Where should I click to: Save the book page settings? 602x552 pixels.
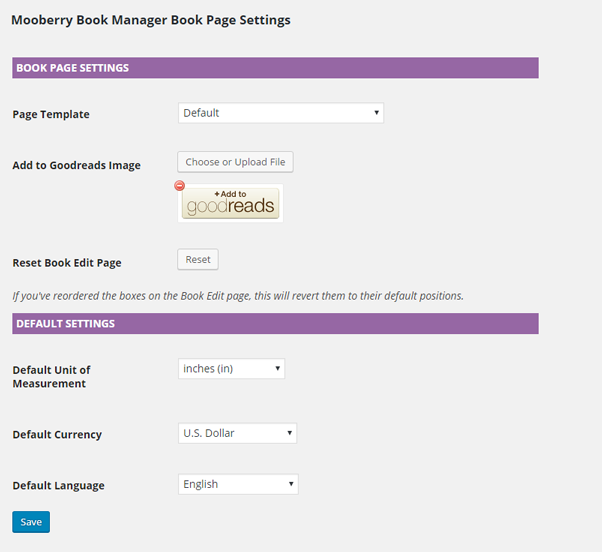click(x=31, y=522)
